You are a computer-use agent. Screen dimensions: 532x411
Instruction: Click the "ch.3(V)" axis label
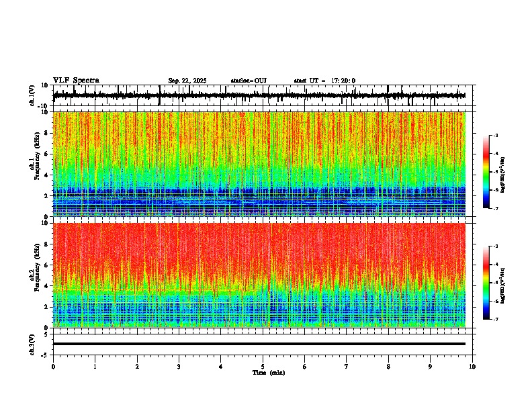(x=32, y=345)
